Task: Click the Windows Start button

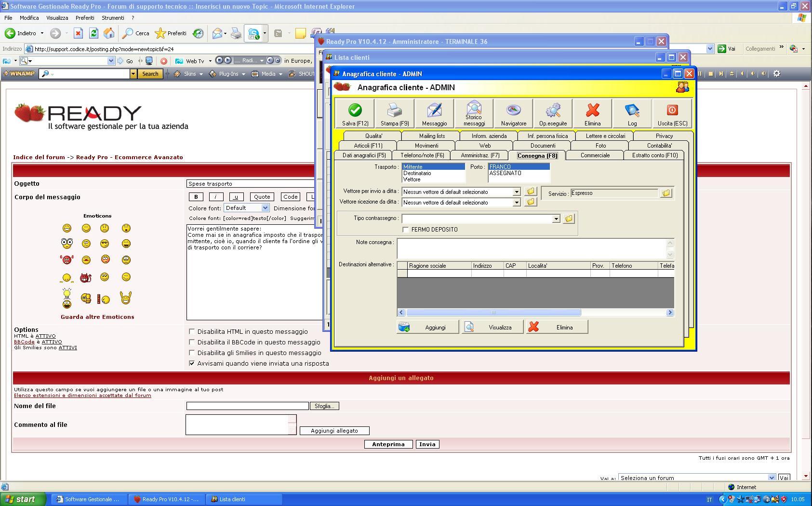Action: 23,499
